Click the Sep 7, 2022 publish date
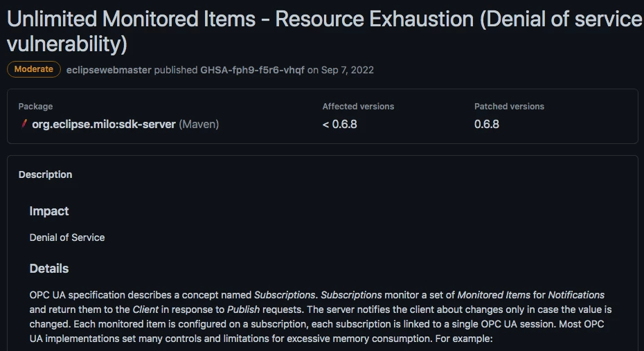644x351 pixels. (348, 70)
